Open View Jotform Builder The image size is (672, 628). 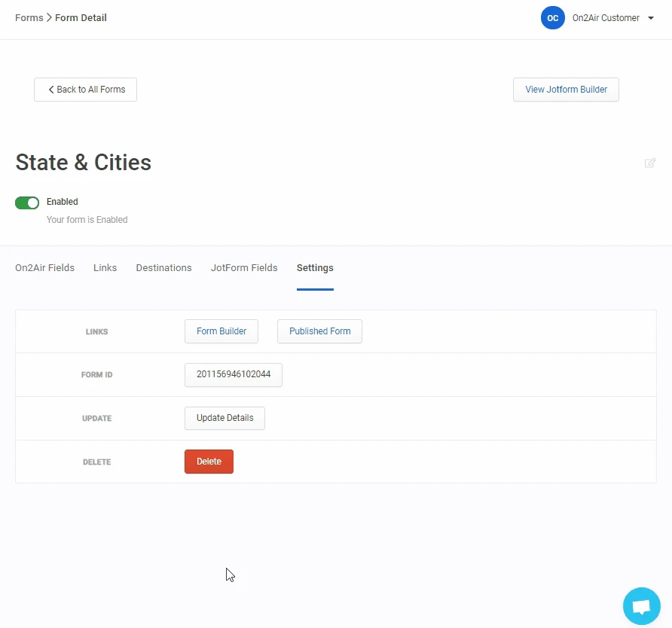[566, 90]
